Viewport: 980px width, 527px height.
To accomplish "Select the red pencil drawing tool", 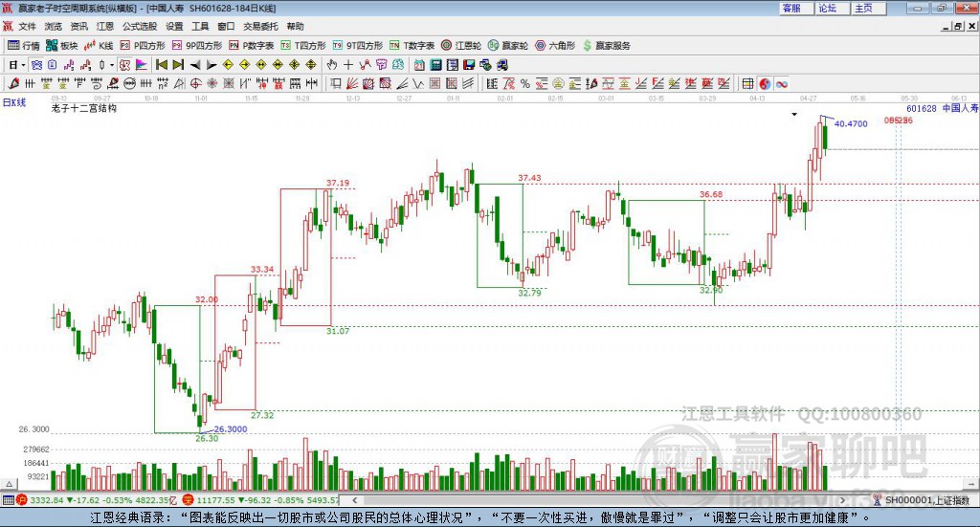I will pos(13,83).
